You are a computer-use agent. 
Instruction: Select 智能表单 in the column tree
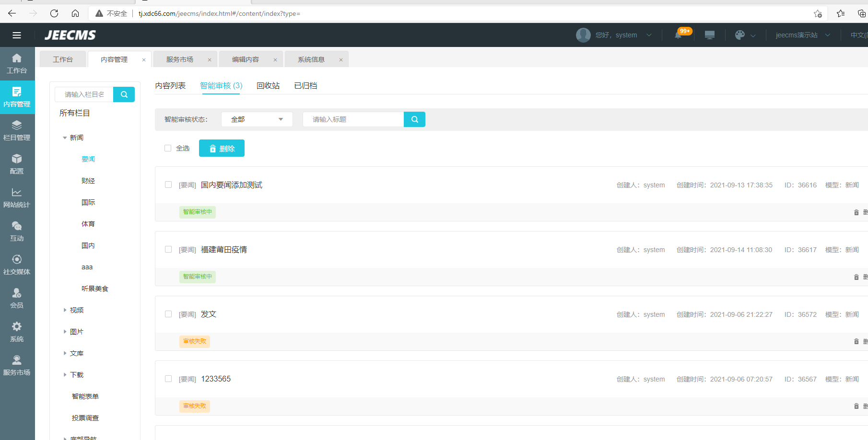[85, 396]
